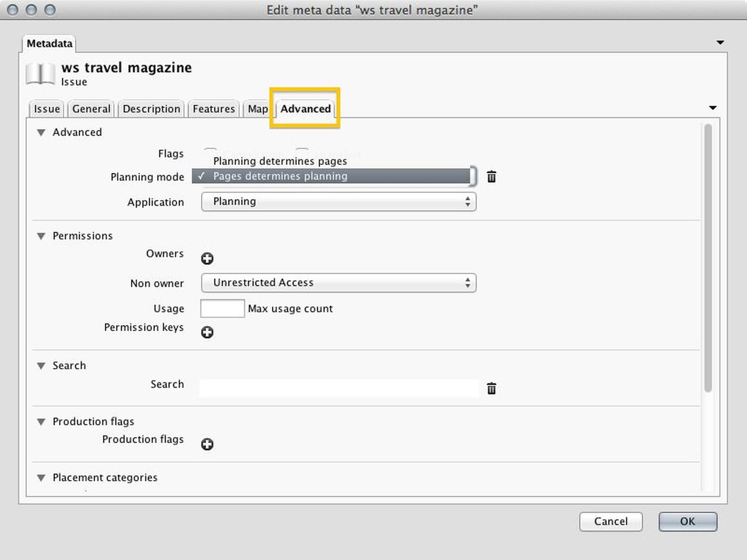Open the Non owner Unrestricted Access dropdown

click(338, 283)
